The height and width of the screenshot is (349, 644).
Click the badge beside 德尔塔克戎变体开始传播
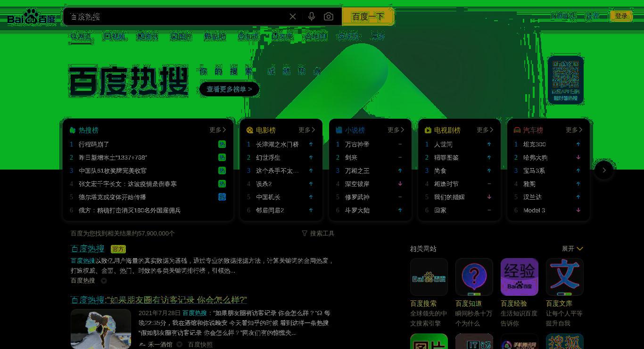222,197
